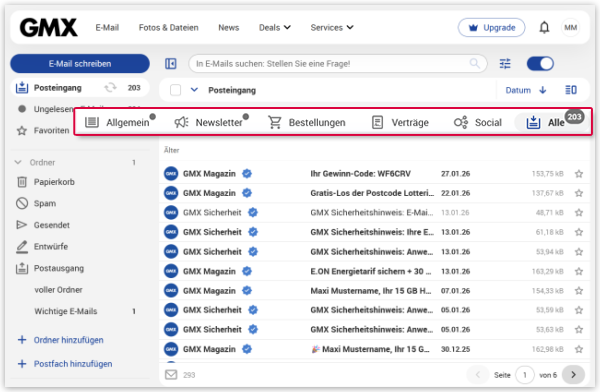This screenshot has width=600, height=392.
Task: Collapse the sidebar panel icon
Action: tap(171, 64)
